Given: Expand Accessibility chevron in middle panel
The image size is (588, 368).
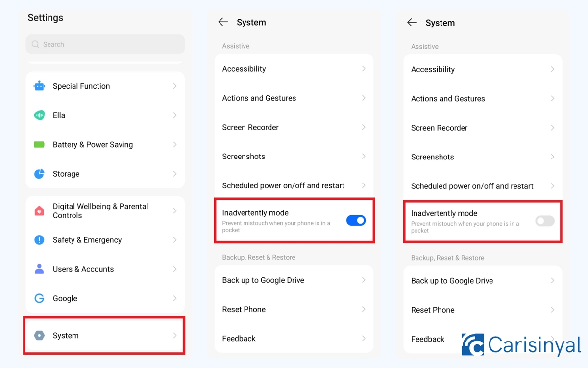Looking at the screenshot, I should (364, 69).
